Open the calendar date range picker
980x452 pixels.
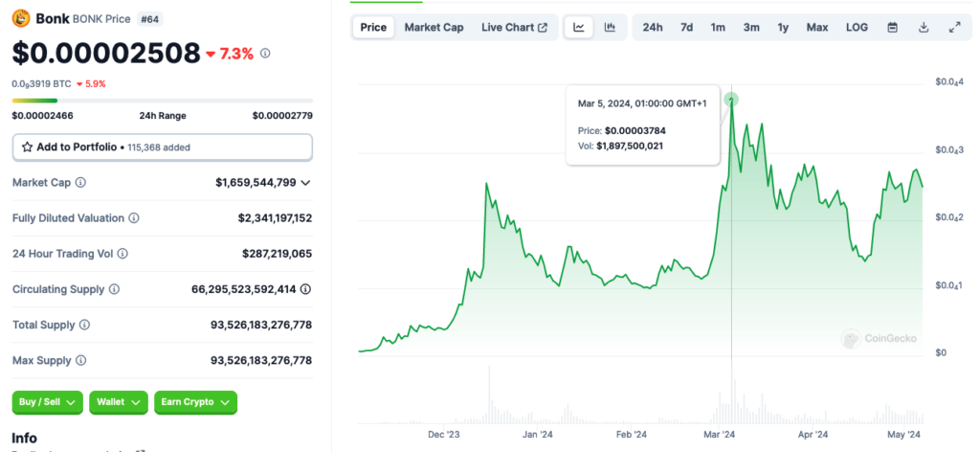pyautogui.click(x=892, y=27)
